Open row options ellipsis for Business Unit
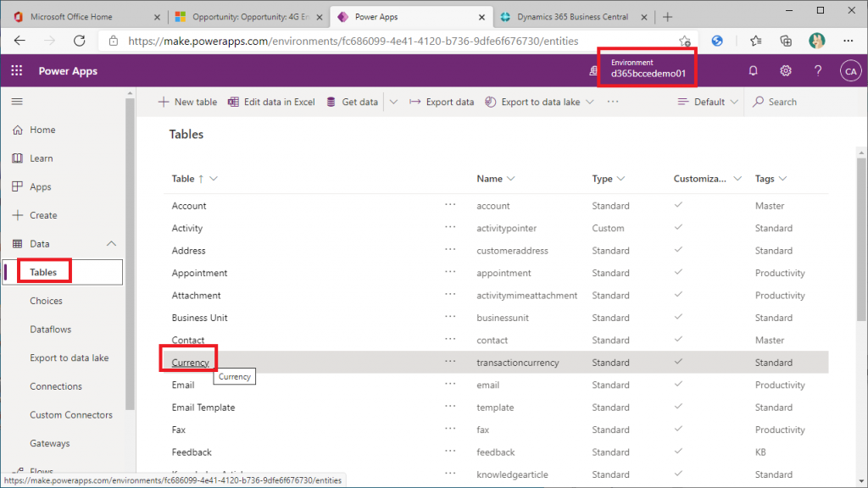Image resolution: width=868 pixels, height=488 pixels. coord(450,317)
